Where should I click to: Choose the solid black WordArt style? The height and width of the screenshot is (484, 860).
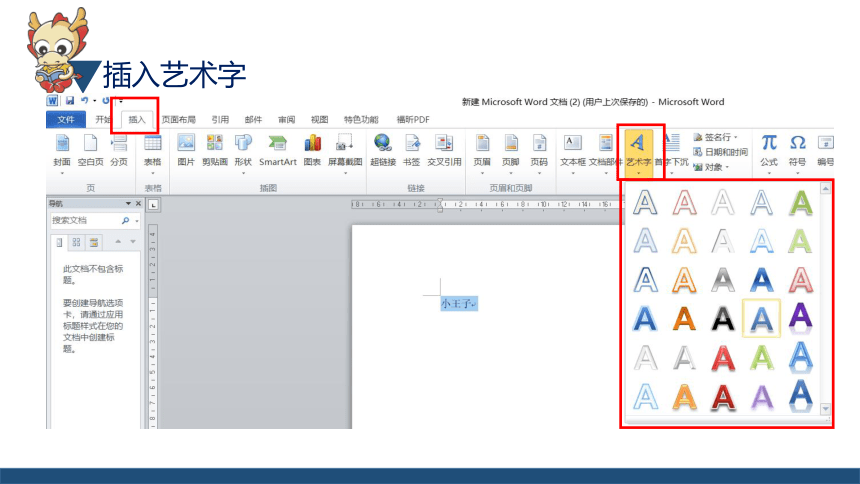(722, 318)
